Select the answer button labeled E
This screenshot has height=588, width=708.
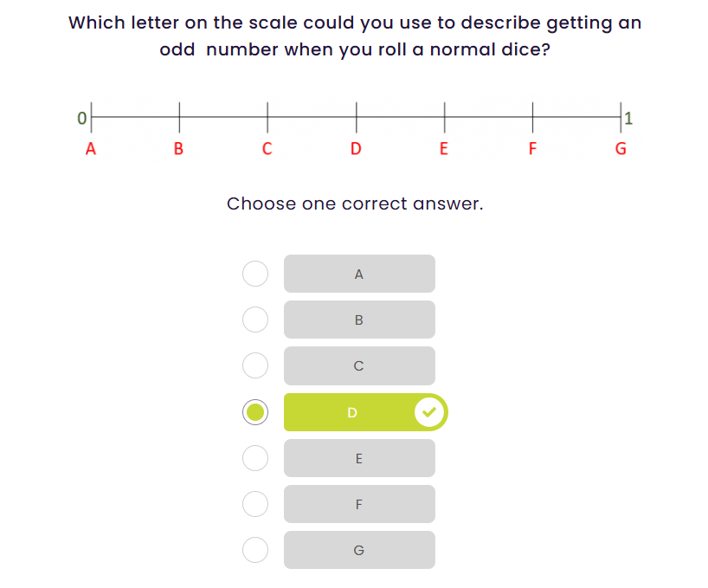tap(359, 458)
